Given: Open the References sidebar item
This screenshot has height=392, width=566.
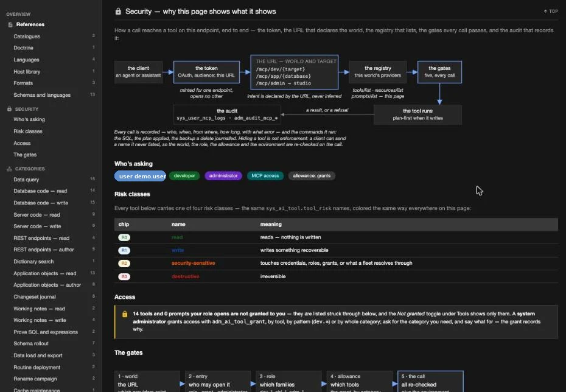Looking at the screenshot, I should point(30,24).
